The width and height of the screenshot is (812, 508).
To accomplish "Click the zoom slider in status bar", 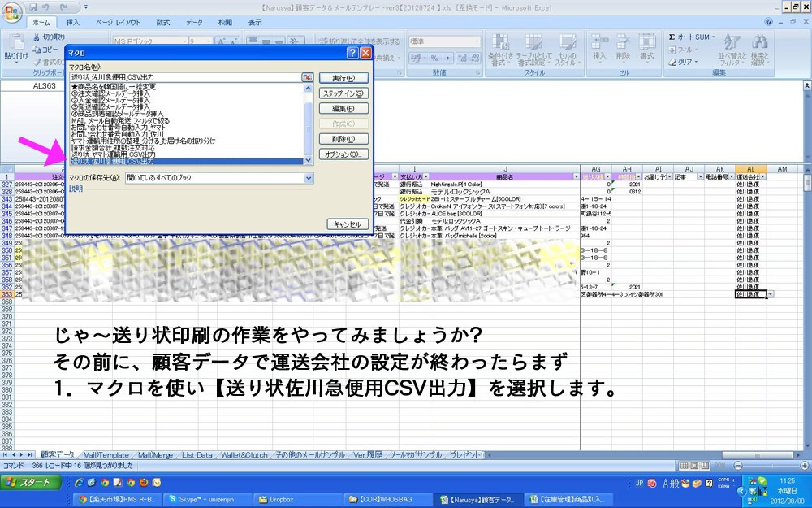I will 771,466.
